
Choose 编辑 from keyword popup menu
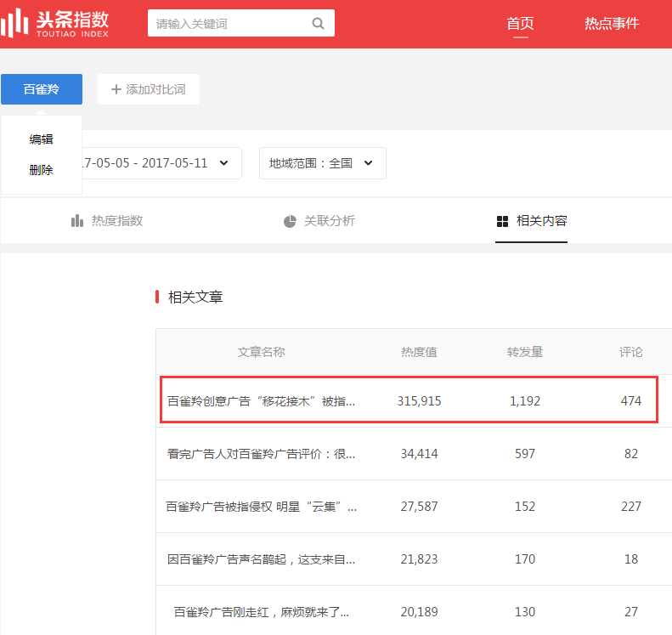click(x=41, y=139)
